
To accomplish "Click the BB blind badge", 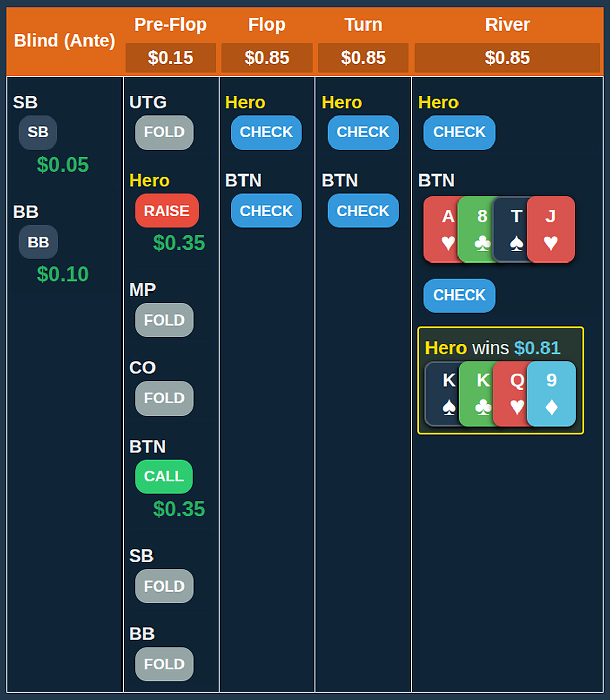I will 39,242.
